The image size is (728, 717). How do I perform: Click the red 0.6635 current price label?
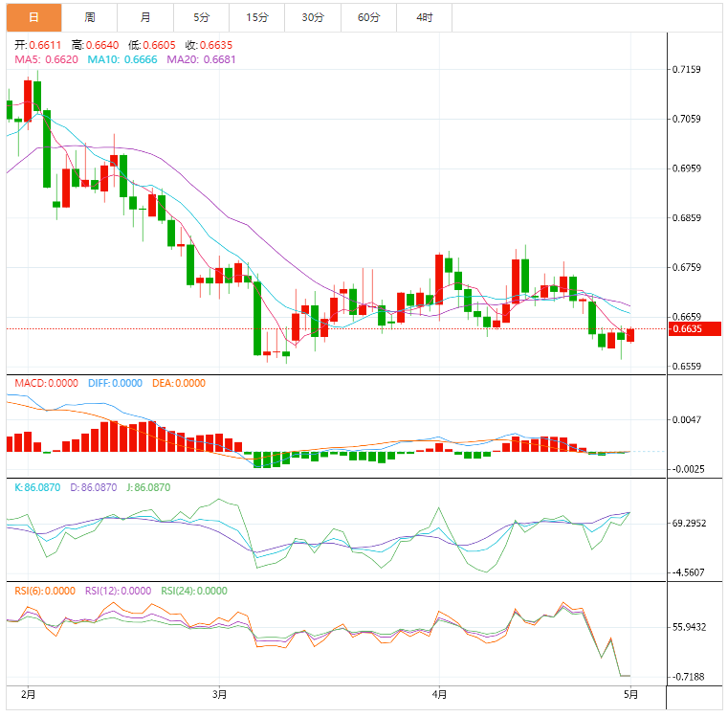695,329
